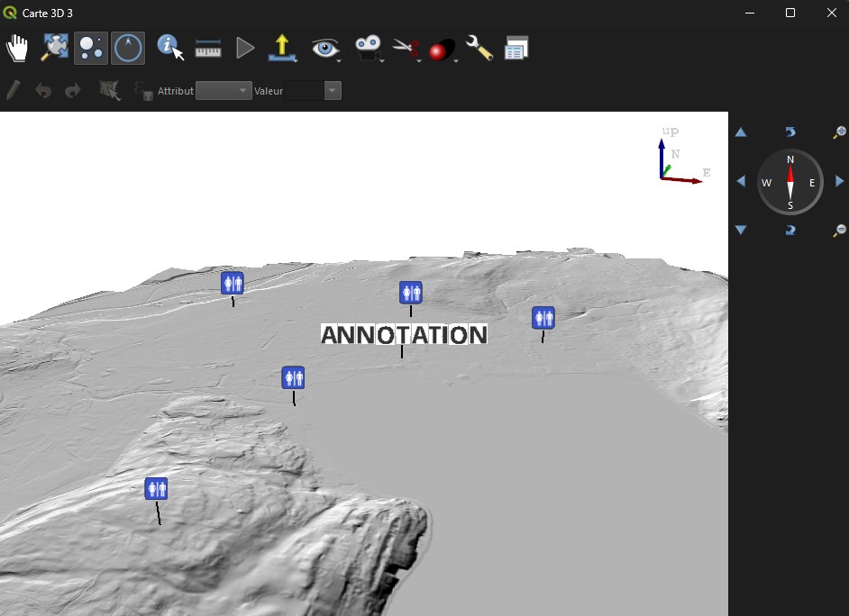Click the toilet marker nearest ANNOTATION text
This screenshot has width=849, height=616.
[410, 293]
